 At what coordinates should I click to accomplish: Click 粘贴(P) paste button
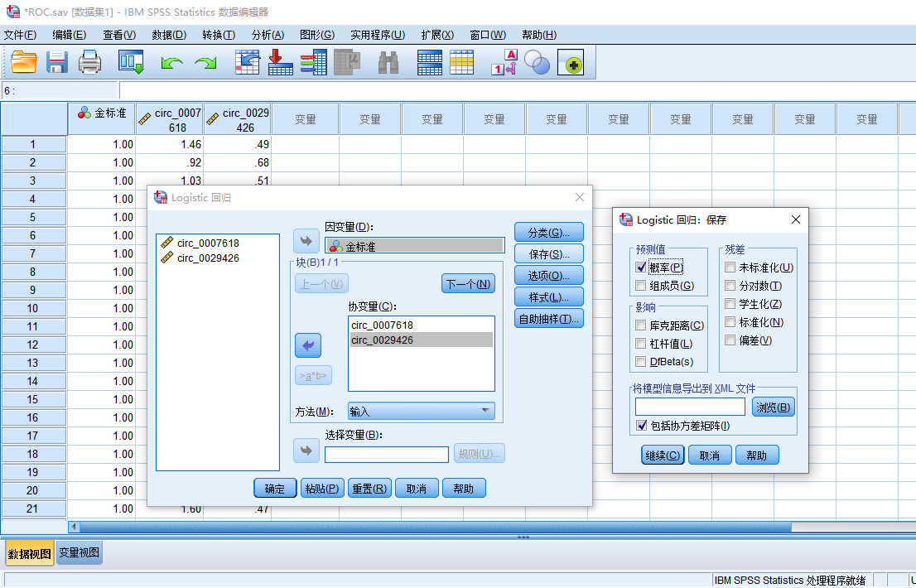[322, 488]
